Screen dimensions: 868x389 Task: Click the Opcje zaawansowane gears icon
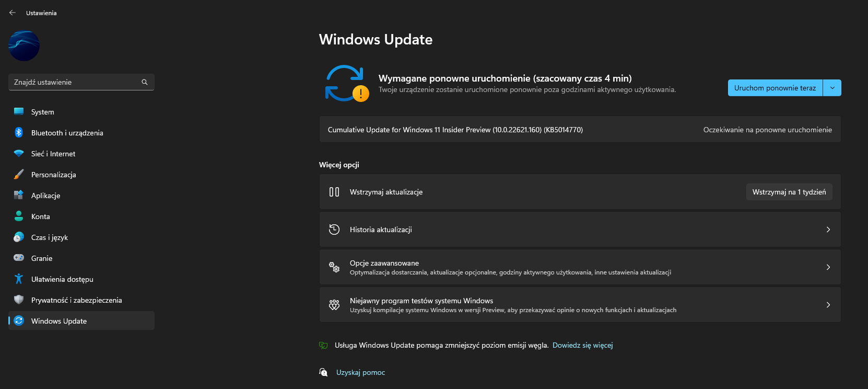[x=334, y=267]
